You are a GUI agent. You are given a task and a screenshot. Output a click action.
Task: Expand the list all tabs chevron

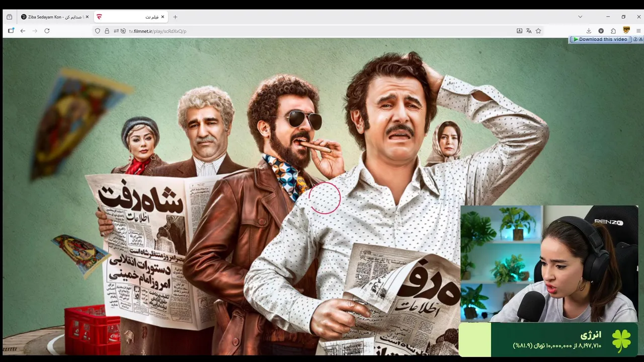[580, 17]
